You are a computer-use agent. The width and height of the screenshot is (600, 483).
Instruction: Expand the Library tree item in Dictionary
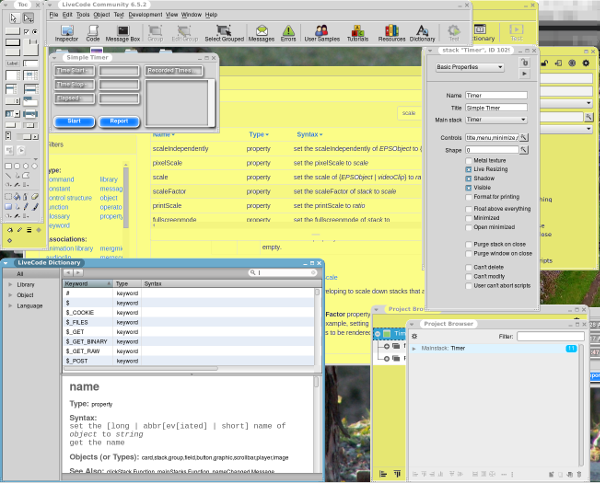point(9,285)
